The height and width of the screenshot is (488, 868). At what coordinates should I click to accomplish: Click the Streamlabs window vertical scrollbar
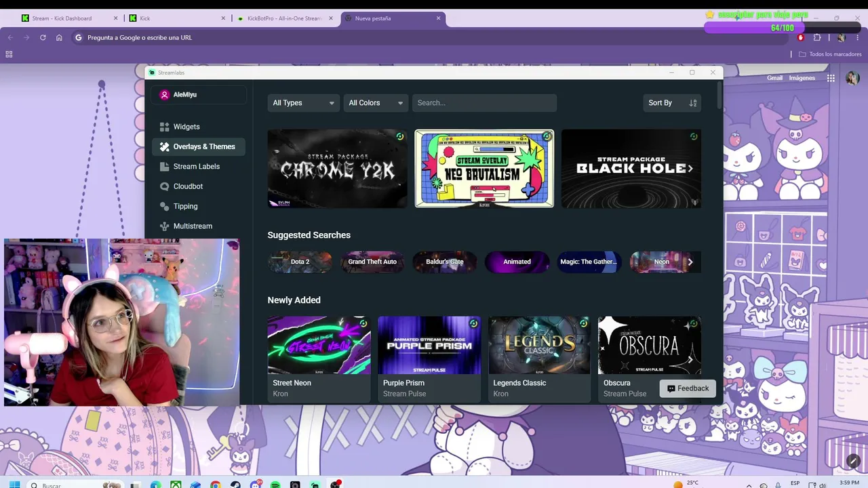coord(719,95)
